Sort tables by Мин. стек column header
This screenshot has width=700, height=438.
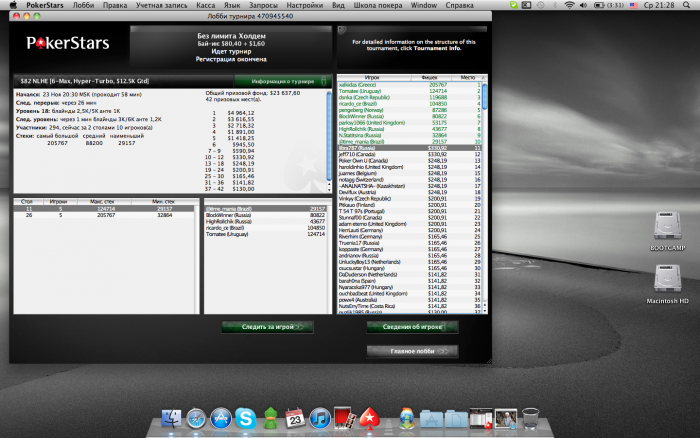pyautogui.click(x=163, y=202)
